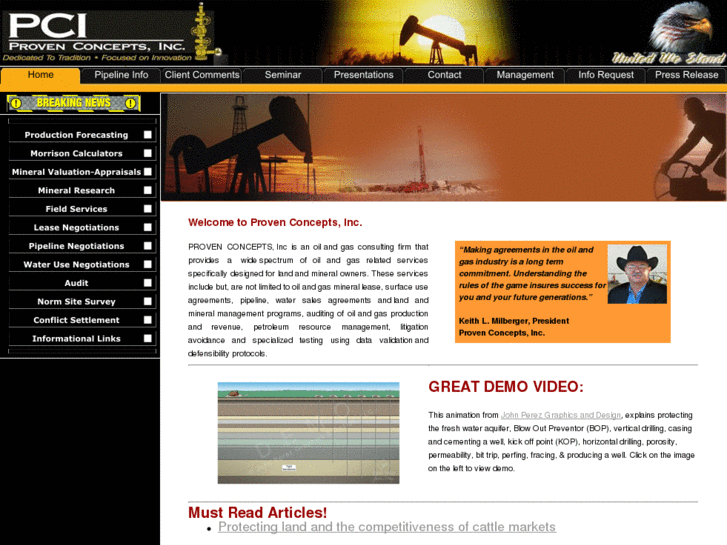Select the Seminar tab

click(282, 75)
